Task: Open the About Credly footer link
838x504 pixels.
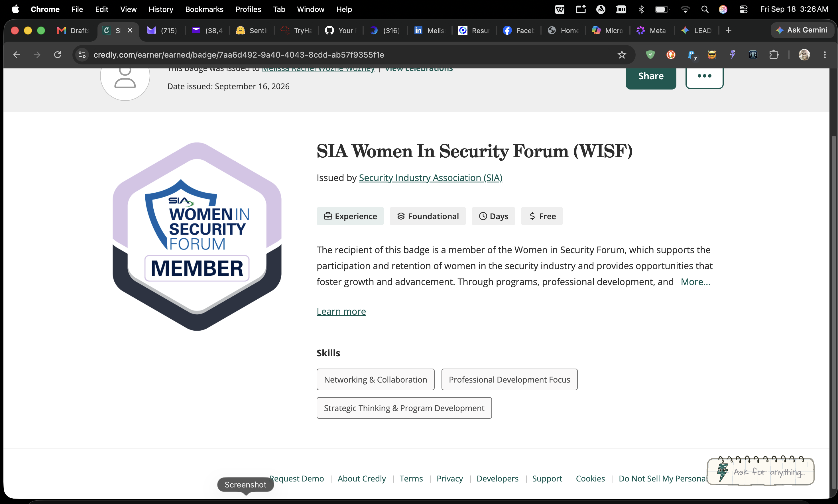Action: click(362, 479)
